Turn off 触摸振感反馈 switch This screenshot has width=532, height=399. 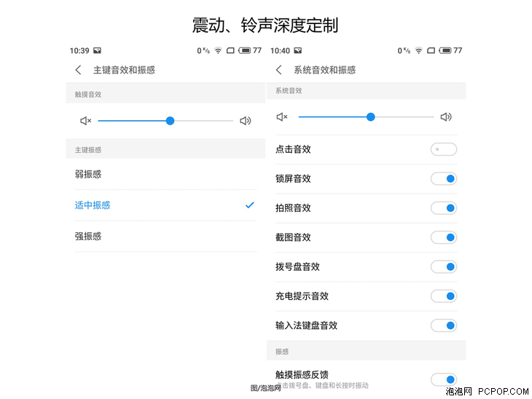444,379
